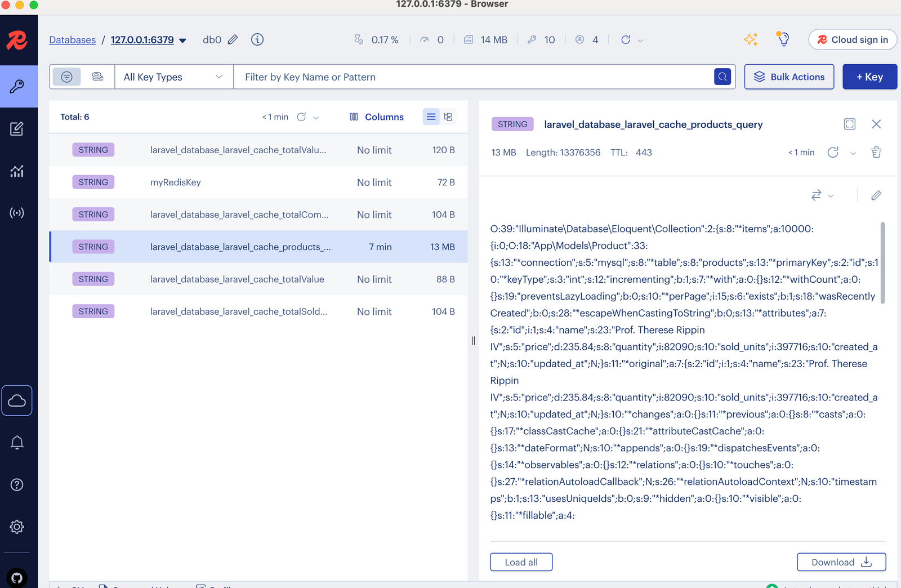Image resolution: width=901 pixels, height=588 pixels.
Task: Open the AI assistant sparkle icon
Action: (x=751, y=39)
